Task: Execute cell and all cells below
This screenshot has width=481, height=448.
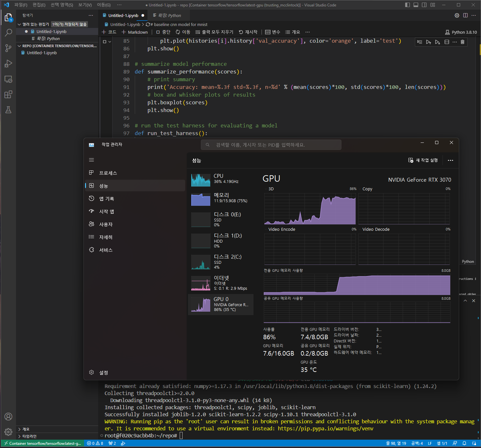Action: pyautogui.click(x=437, y=42)
